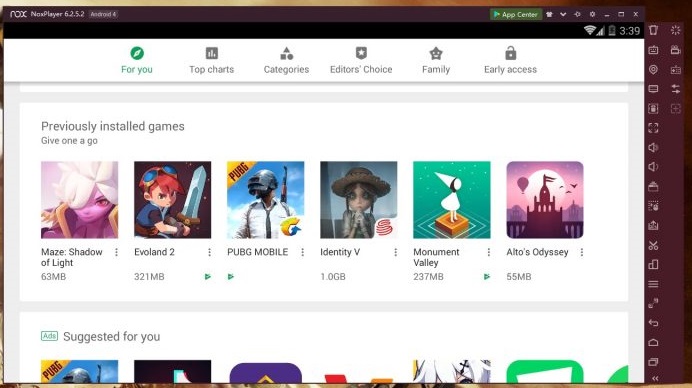The image size is (692, 388).
Task: Open the Evoland 2 game icon
Action: tap(173, 200)
